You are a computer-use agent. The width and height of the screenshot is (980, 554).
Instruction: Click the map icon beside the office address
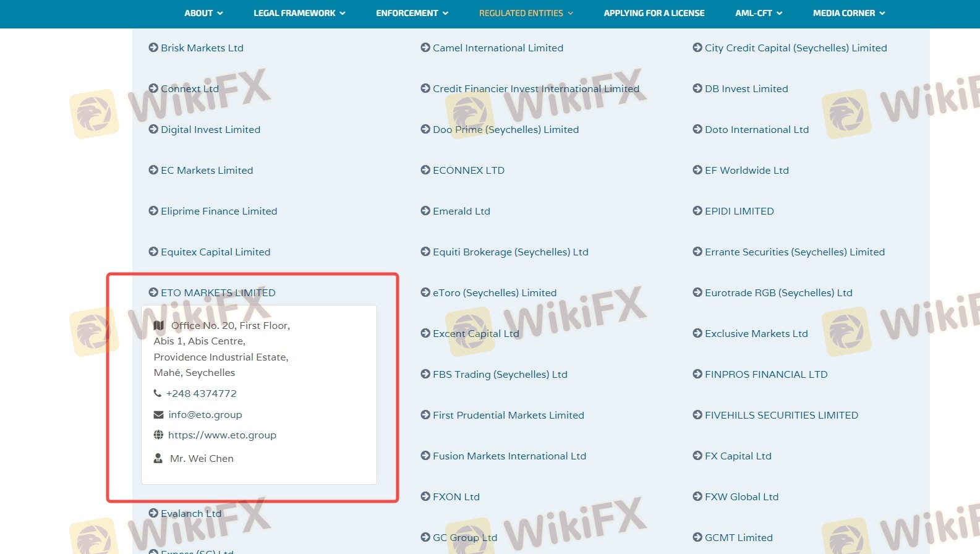[159, 326]
